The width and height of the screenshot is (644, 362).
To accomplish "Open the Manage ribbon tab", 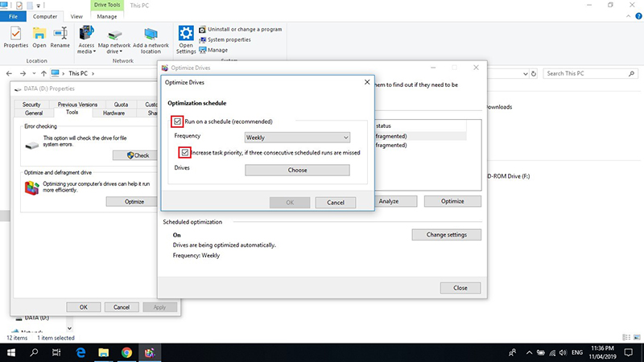I will [x=107, y=16].
